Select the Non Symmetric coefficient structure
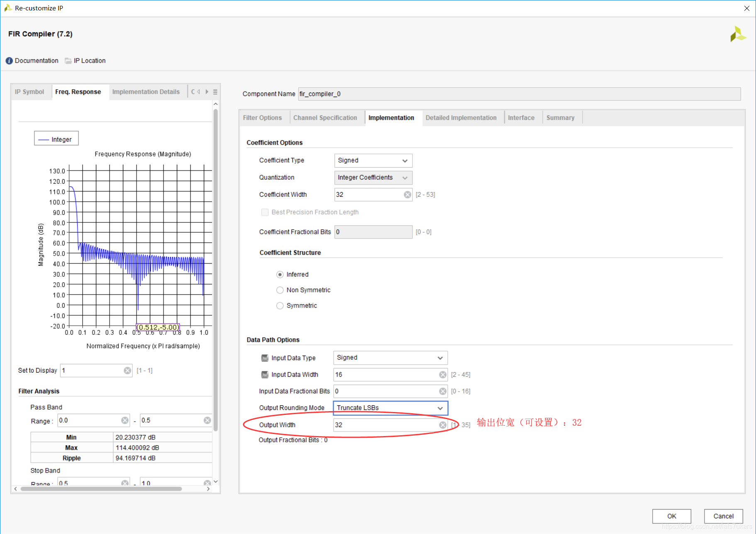Viewport: 756px width, 534px height. point(280,290)
